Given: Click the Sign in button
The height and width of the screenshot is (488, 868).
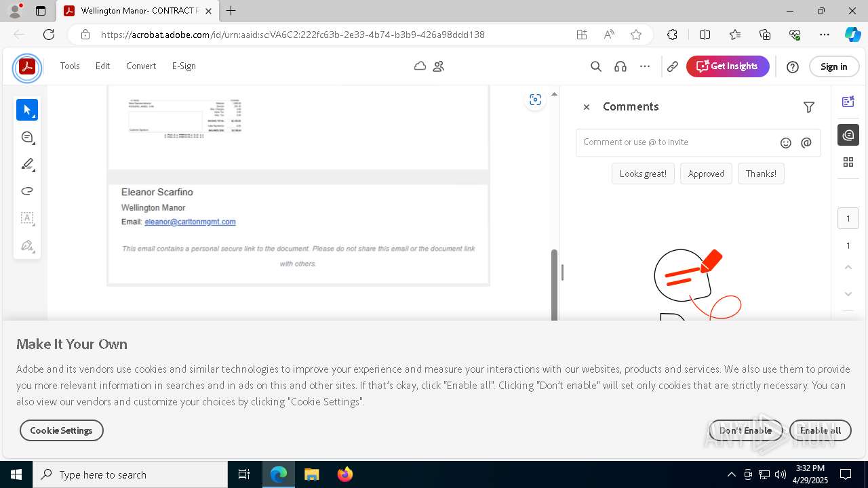Looking at the screenshot, I should [834, 66].
